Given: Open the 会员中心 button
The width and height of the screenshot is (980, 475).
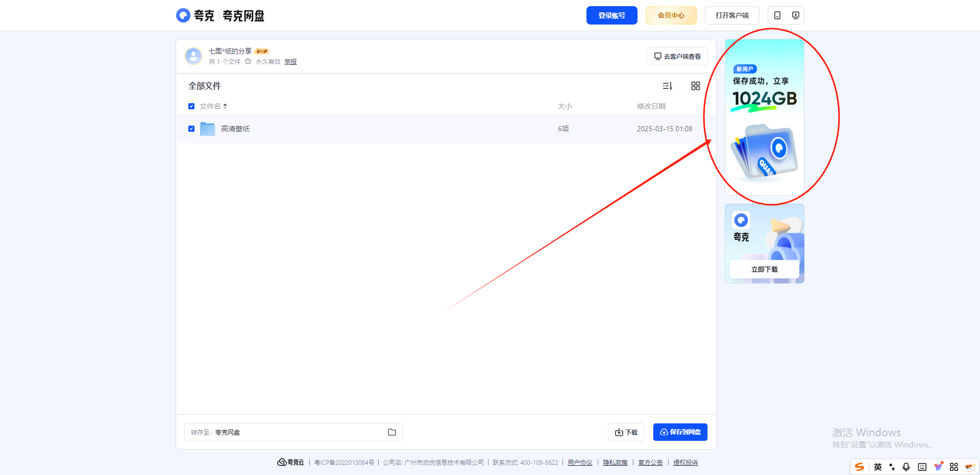Looking at the screenshot, I should click(671, 15).
